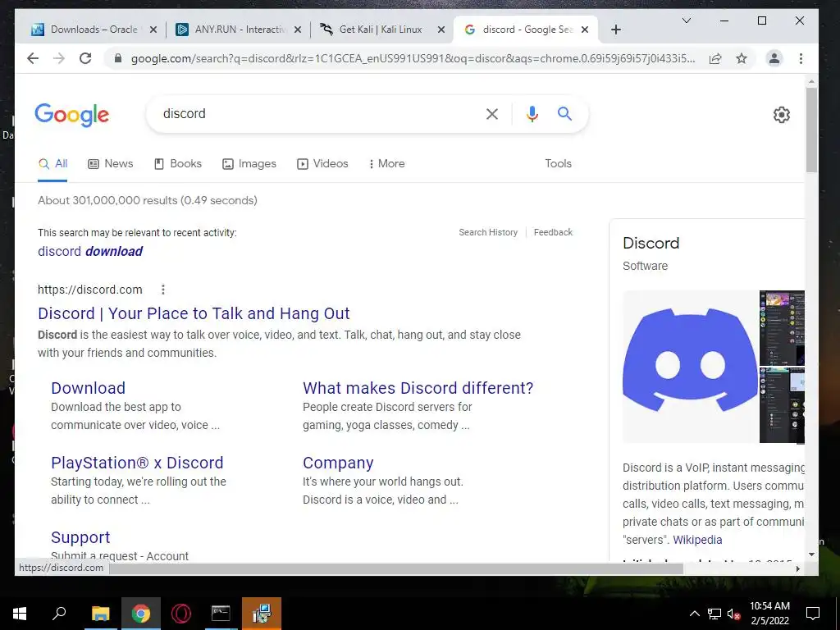This screenshot has height=630, width=840.
Task: Open Chrome's three-dot menu
Action: coord(801,58)
